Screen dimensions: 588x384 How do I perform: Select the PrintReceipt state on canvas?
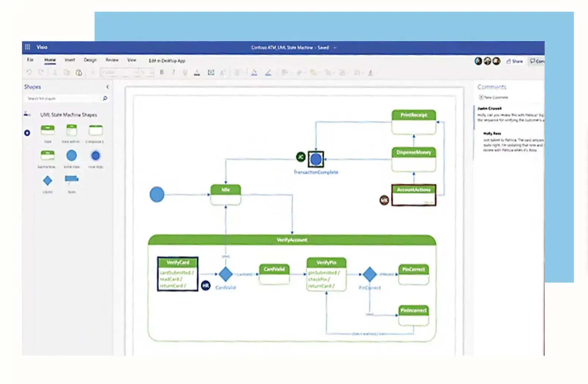click(414, 122)
